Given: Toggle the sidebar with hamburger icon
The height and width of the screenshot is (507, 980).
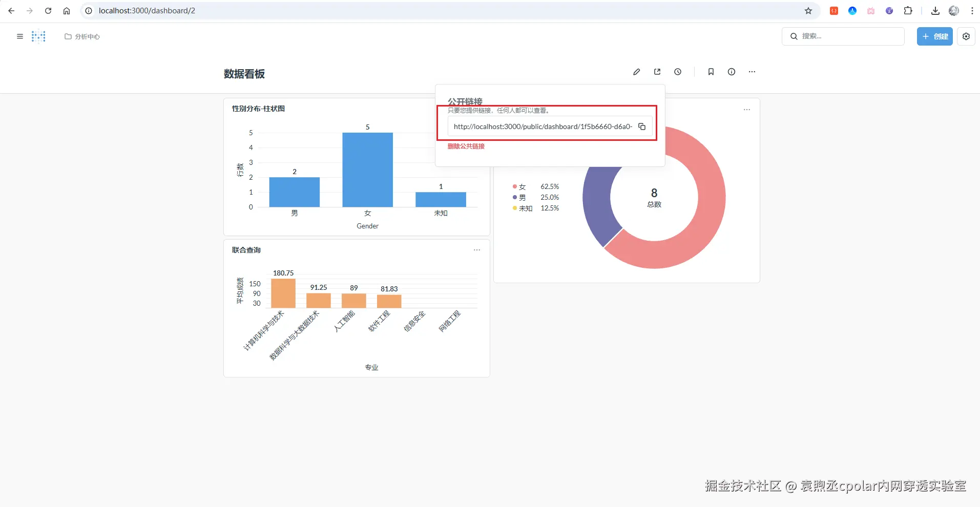Looking at the screenshot, I should [20, 36].
